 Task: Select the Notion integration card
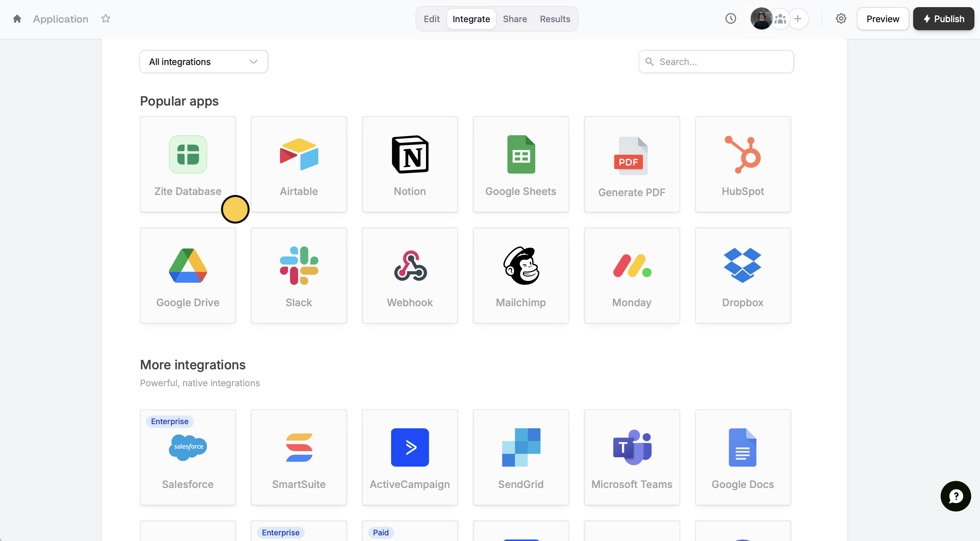pos(410,164)
